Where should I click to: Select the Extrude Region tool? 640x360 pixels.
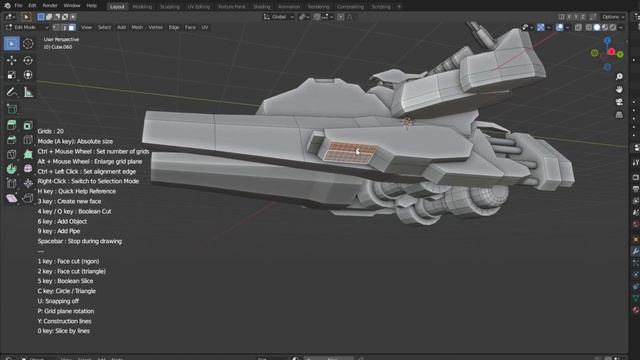11,125
